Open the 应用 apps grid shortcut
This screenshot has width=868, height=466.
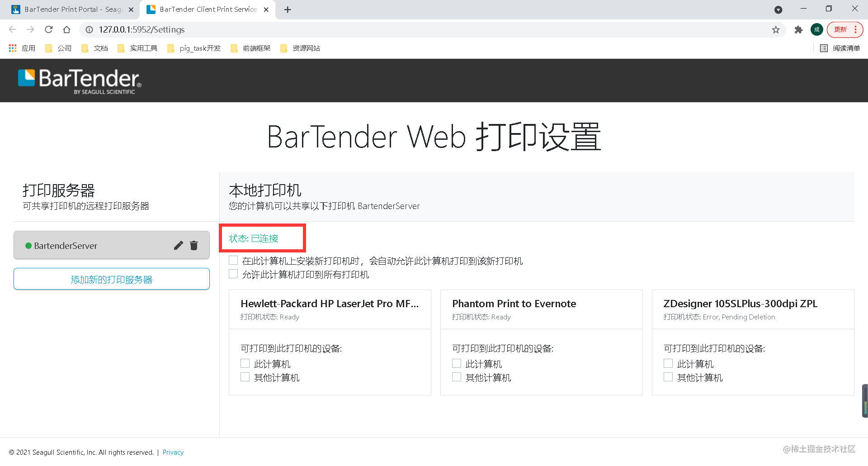coord(22,48)
